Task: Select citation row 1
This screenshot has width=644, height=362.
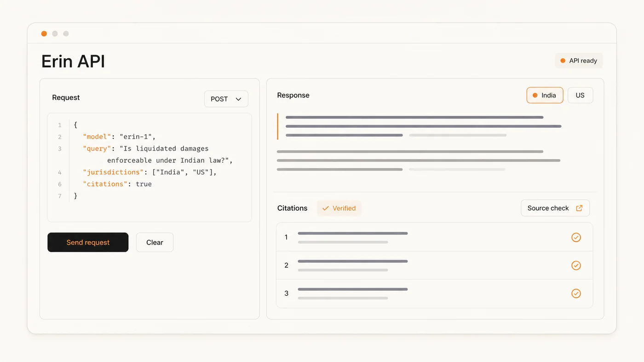Action: [x=434, y=237]
